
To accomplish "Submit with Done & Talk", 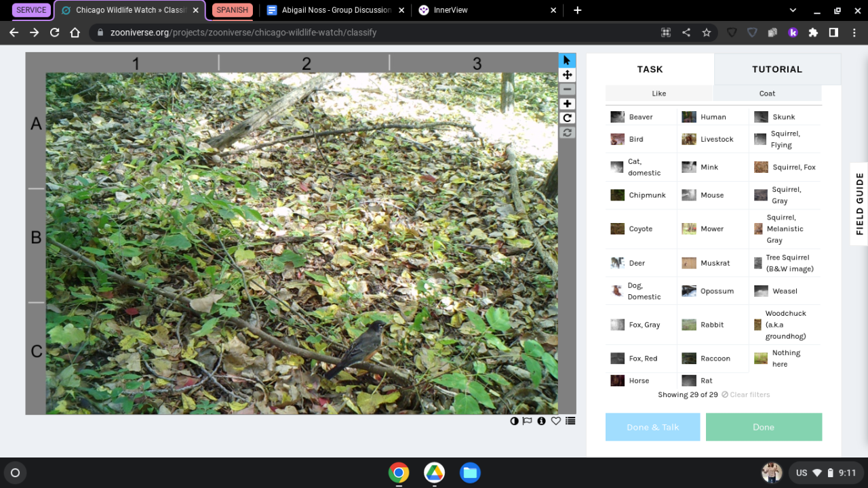I will tap(652, 427).
